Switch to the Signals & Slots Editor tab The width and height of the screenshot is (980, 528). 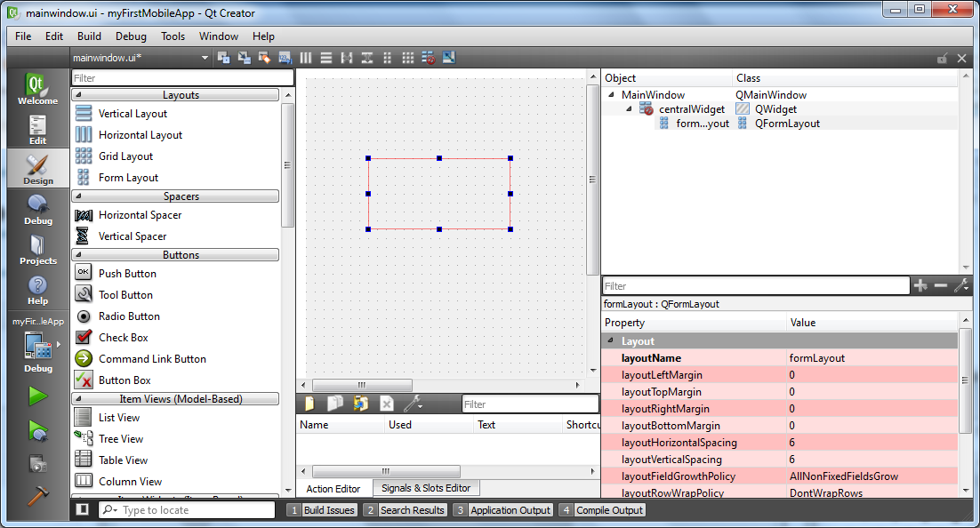pos(426,488)
